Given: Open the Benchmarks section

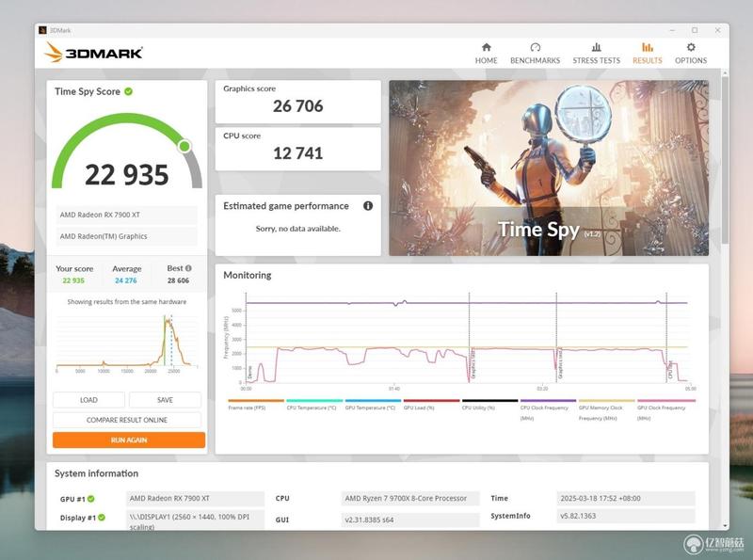Looking at the screenshot, I should [535, 54].
